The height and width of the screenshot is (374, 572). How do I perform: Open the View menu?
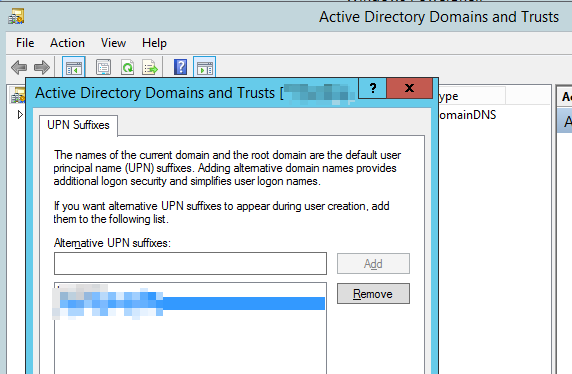tap(113, 43)
